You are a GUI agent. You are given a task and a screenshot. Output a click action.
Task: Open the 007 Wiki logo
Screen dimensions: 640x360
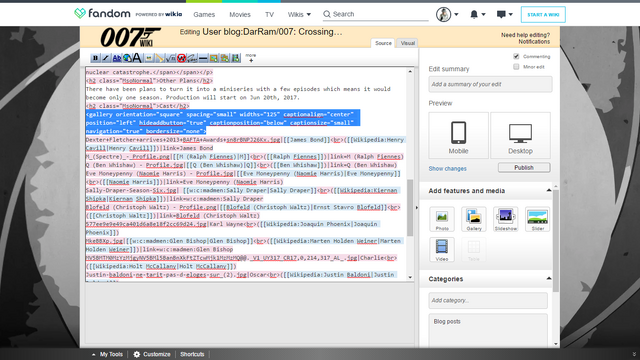tap(130, 37)
